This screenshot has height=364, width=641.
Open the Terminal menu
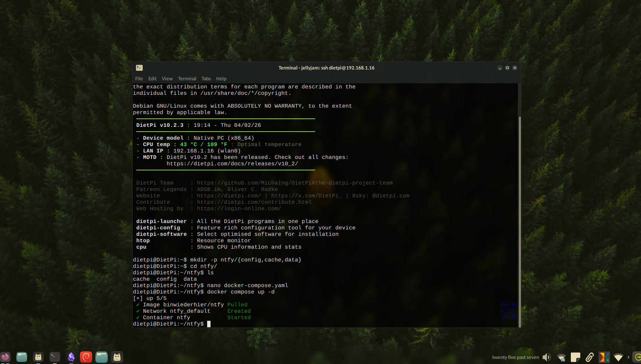(187, 79)
